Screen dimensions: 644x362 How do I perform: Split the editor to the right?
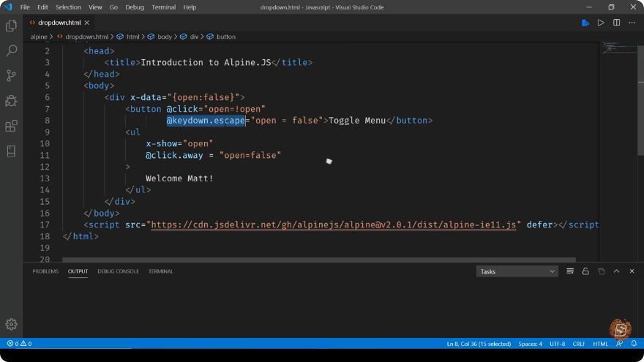coord(616,23)
